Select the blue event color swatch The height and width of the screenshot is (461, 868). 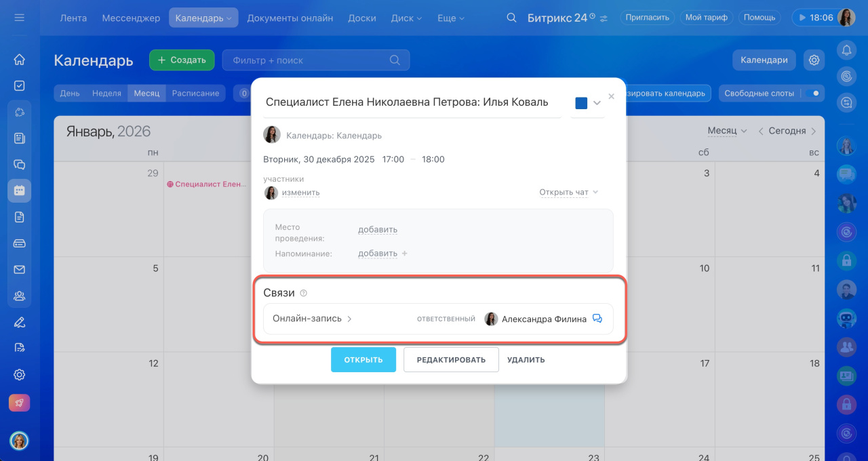coord(581,103)
